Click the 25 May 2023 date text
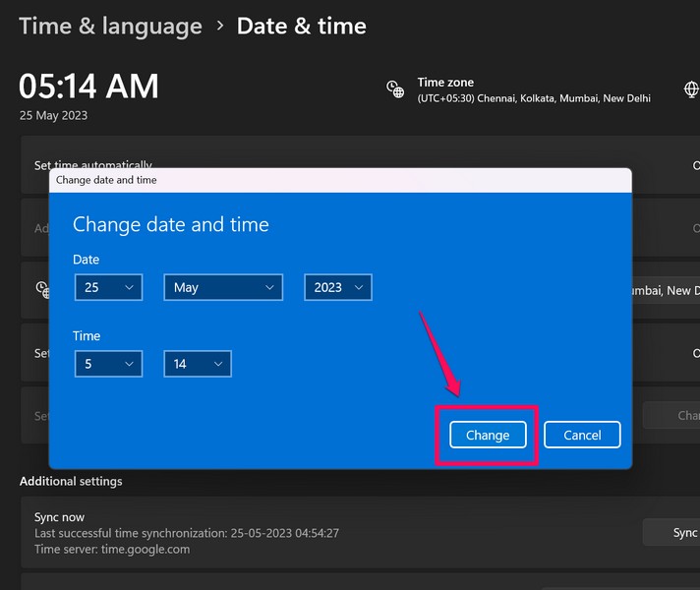 tap(53, 115)
